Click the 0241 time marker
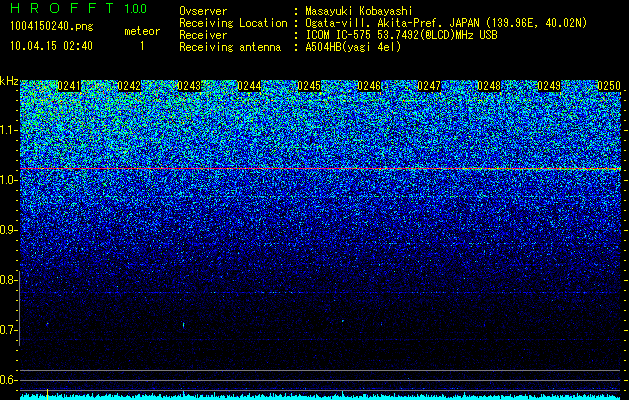Image resolution: width=629 pixels, height=400 pixels. 69,86
